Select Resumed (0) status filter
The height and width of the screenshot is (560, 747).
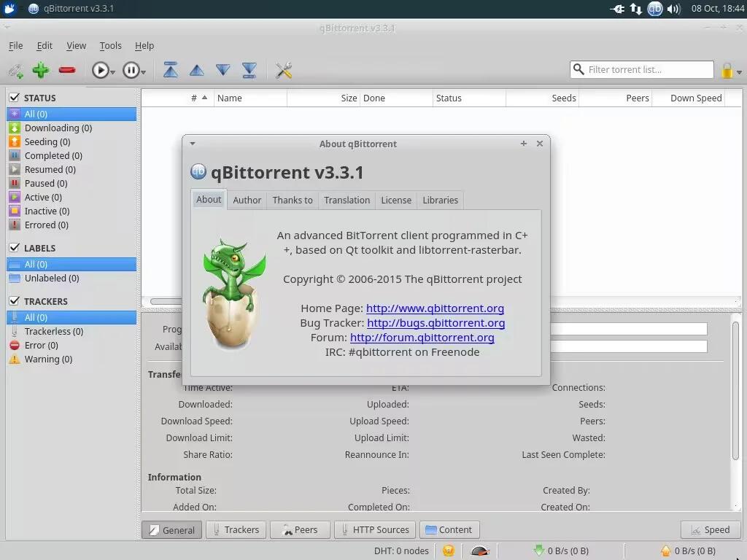71,169
